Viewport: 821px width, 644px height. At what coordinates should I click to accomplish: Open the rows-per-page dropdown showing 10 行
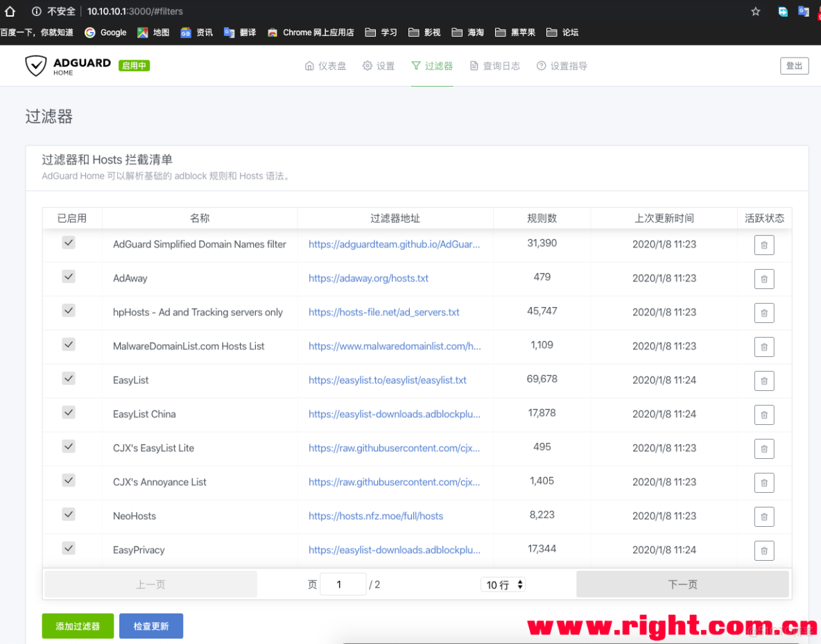tap(499, 584)
